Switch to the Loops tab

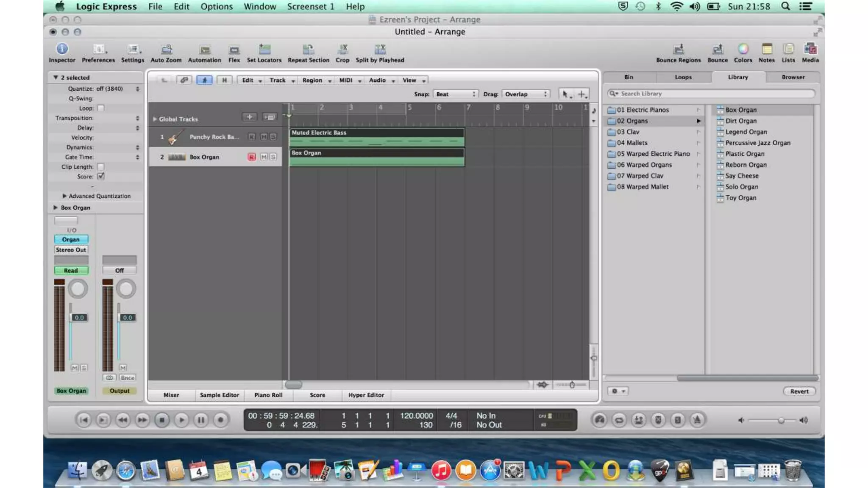(683, 77)
